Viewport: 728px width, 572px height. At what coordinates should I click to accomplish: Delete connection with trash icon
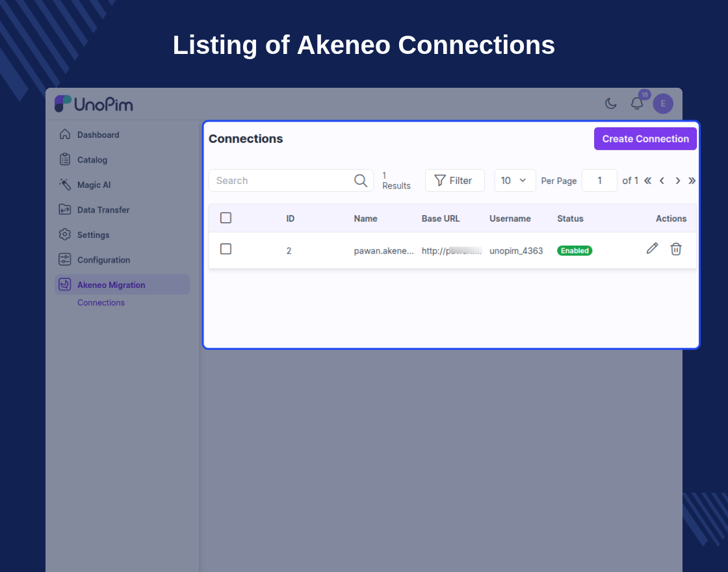(676, 249)
